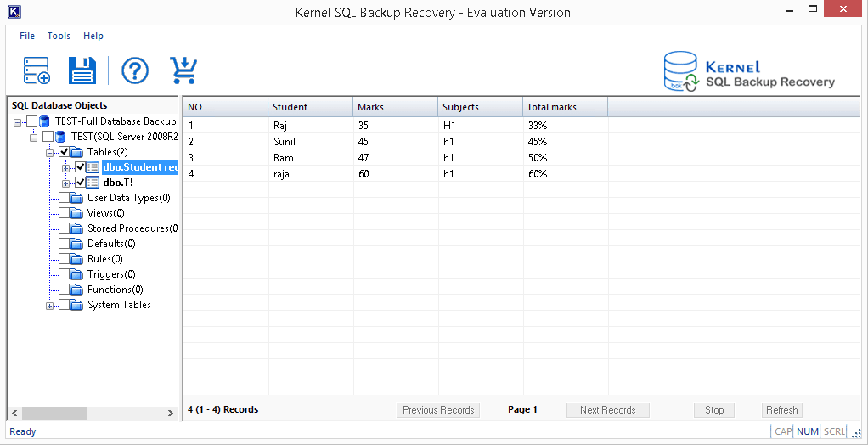Screen dimensions: 868x445
Task: Collapse the TEST(SQL Server 2008R2) node
Action: 34,138
